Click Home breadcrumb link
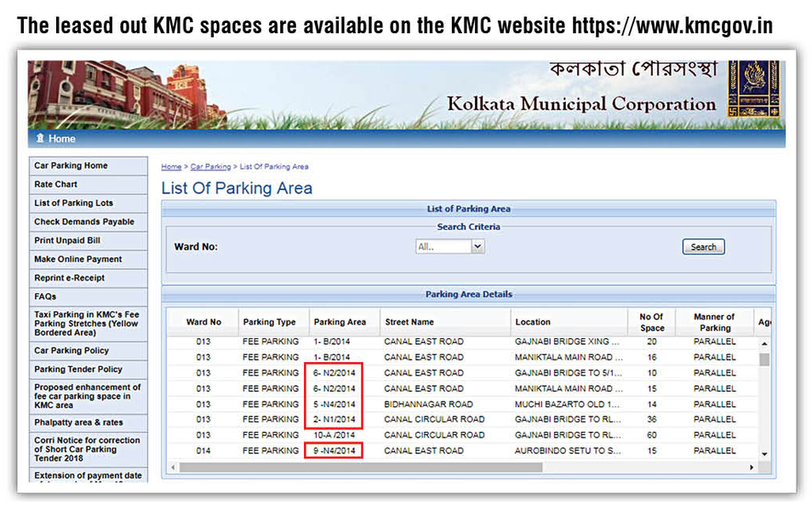Viewport: 812px width, 511px height. (171, 167)
